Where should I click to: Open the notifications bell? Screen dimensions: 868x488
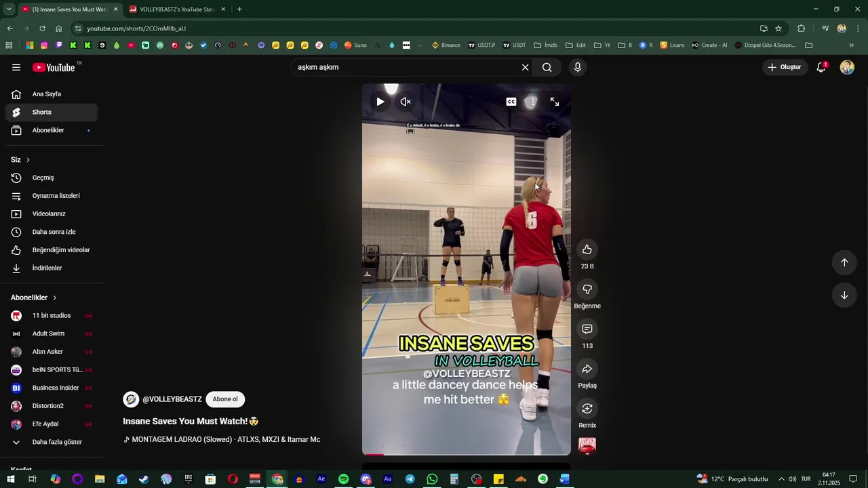821,67
